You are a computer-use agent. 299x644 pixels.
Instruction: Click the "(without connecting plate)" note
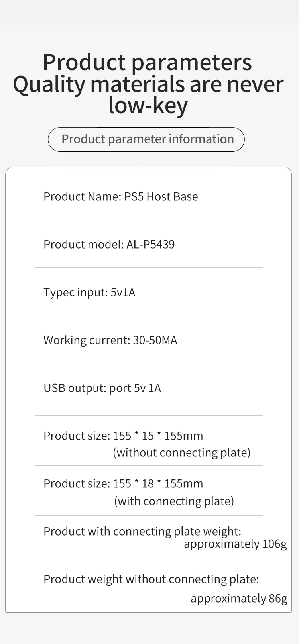tap(182, 453)
